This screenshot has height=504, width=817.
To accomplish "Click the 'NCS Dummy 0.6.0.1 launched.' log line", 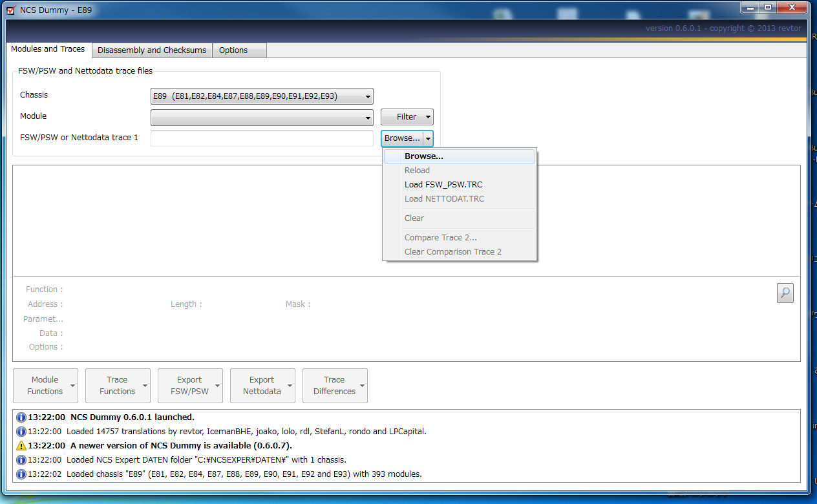I will coord(111,417).
